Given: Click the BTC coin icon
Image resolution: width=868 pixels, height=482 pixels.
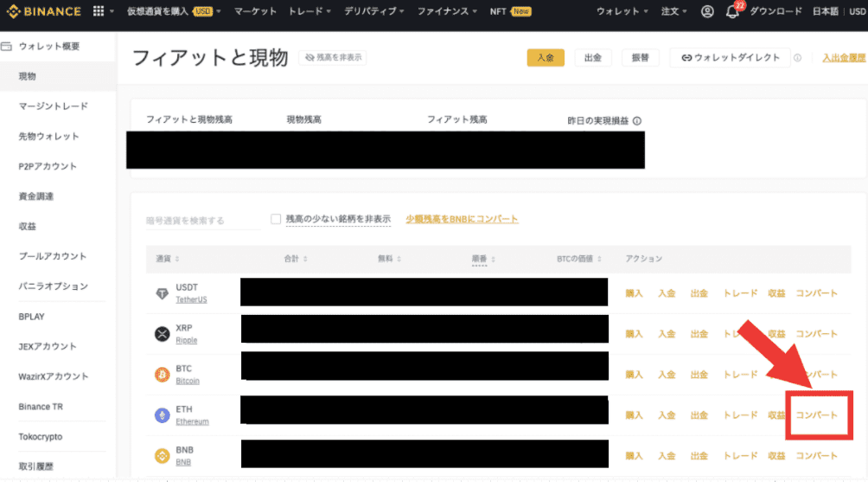Looking at the screenshot, I should pos(162,375).
